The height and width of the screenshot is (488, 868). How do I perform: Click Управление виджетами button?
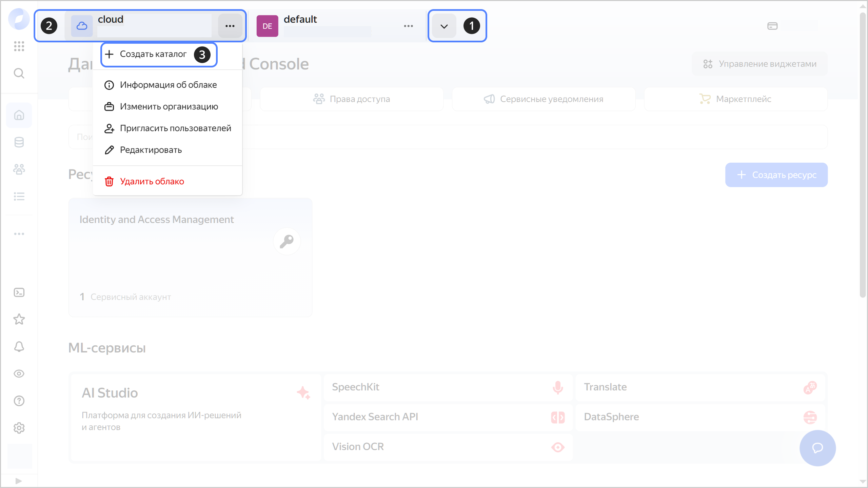(x=760, y=64)
